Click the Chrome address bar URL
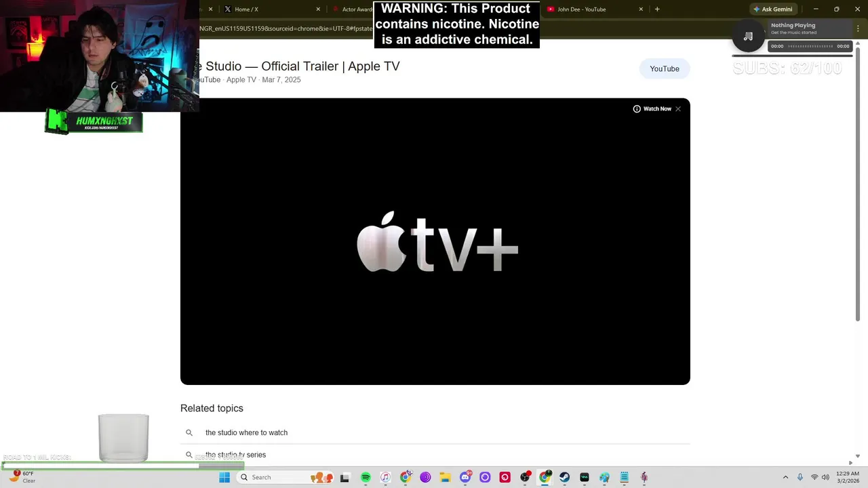The height and width of the screenshot is (488, 868). (x=285, y=28)
